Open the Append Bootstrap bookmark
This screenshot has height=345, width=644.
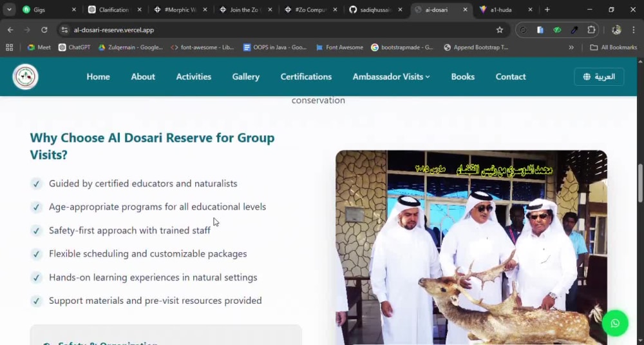tap(476, 47)
